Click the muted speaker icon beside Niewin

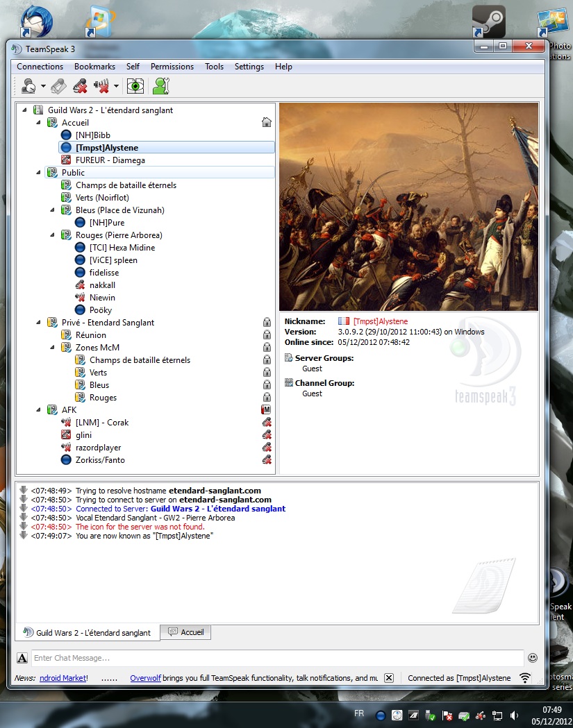click(x=80, y=298)
